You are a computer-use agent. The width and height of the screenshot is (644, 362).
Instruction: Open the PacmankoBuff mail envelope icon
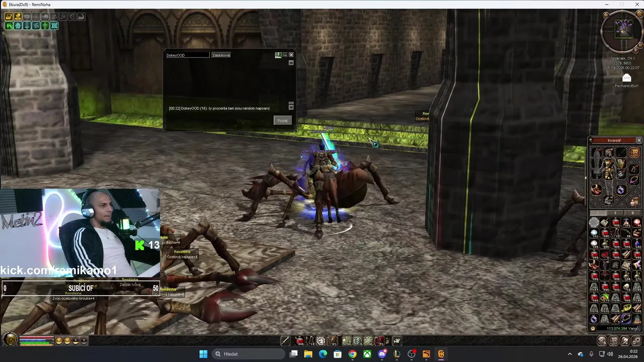pos(626,78)
